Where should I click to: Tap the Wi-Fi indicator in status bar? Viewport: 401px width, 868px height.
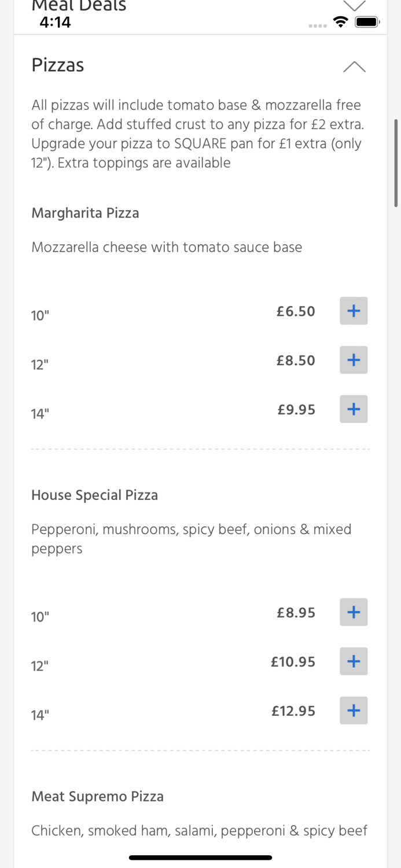[x=340, y=21]
